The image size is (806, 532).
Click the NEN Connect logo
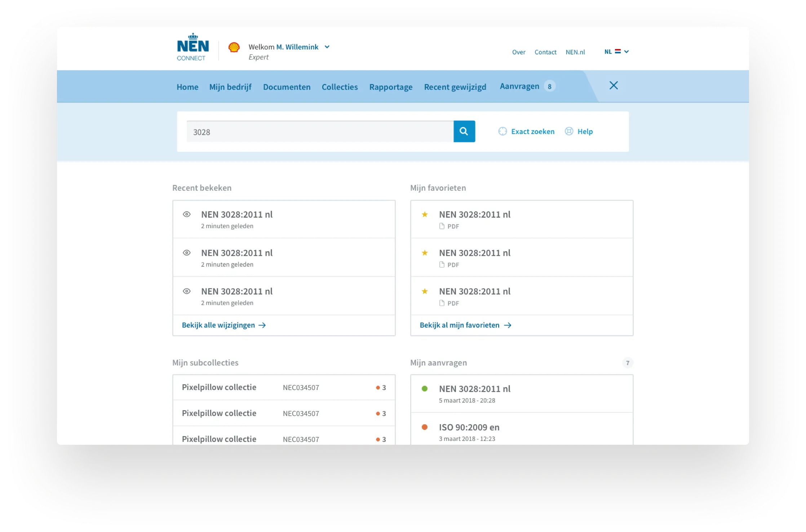(x=192, y=47)
